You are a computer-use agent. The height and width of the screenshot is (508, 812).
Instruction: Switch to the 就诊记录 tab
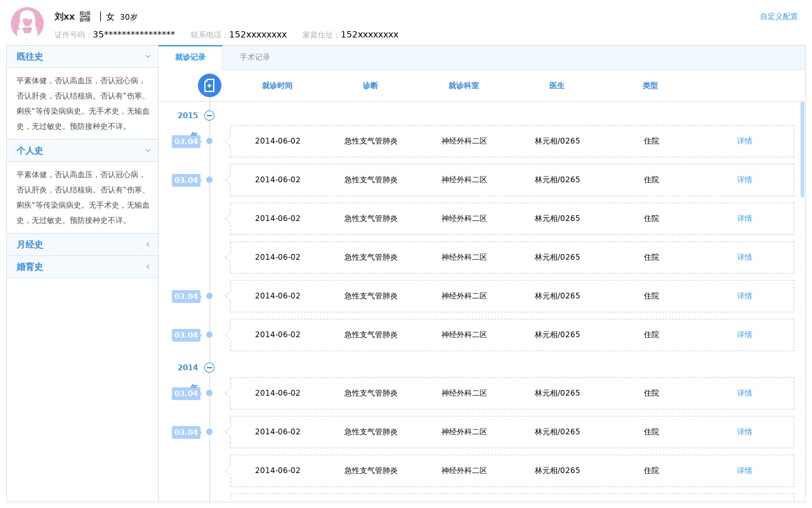[x=190, y=57]
